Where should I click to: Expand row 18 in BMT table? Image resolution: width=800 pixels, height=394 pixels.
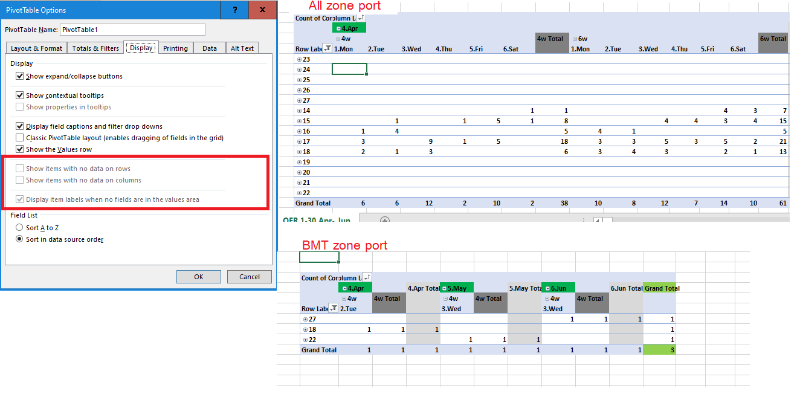(x=305, y=329)
